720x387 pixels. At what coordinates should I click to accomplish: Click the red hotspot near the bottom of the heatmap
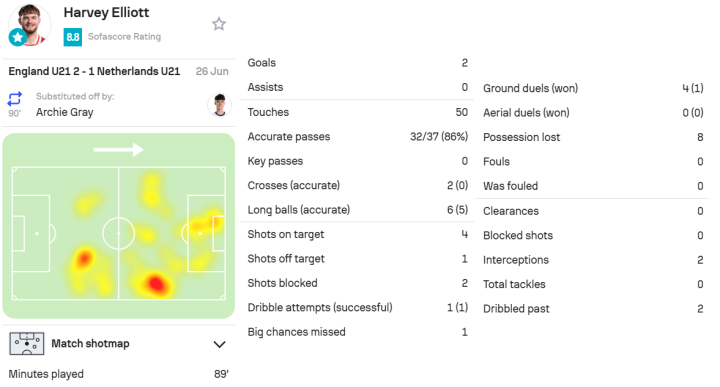pos(156,283)
